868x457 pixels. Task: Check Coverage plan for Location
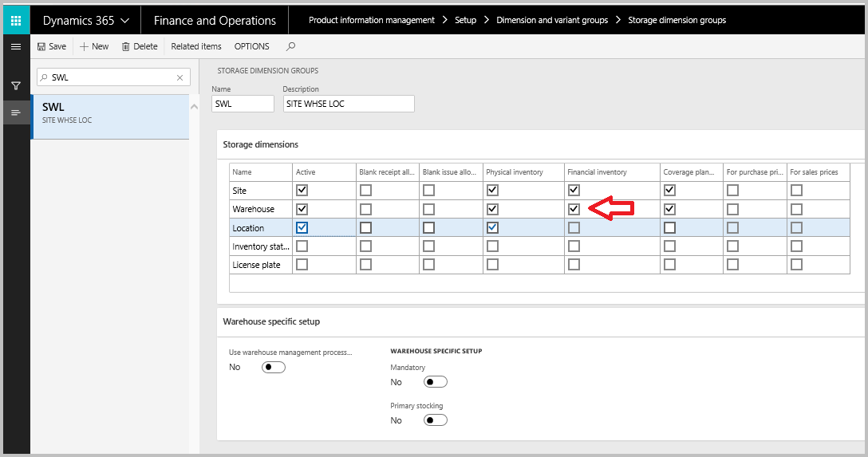pyautogui.click(x=670, y=227)
